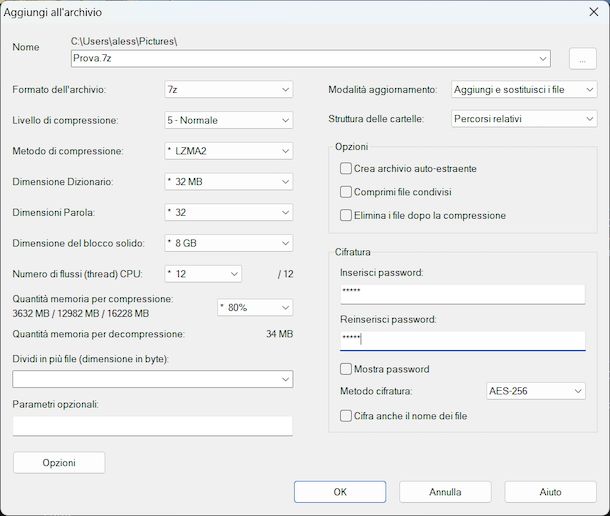Open the Dimensioni Parola dropdown
The width and height of the screenshot is (610, 516).
(x=228, y=213)
